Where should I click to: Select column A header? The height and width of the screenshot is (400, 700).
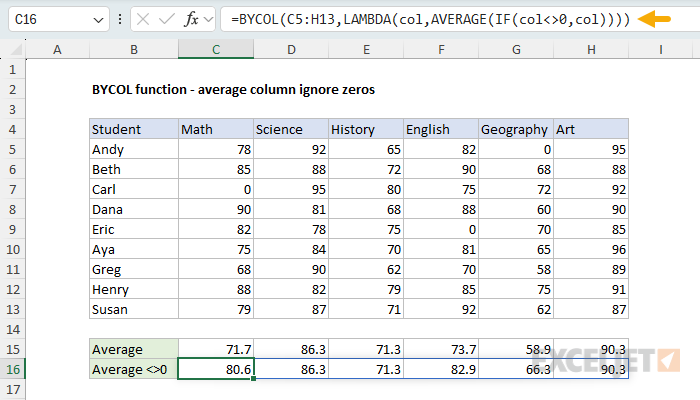[x=57, y=50]
